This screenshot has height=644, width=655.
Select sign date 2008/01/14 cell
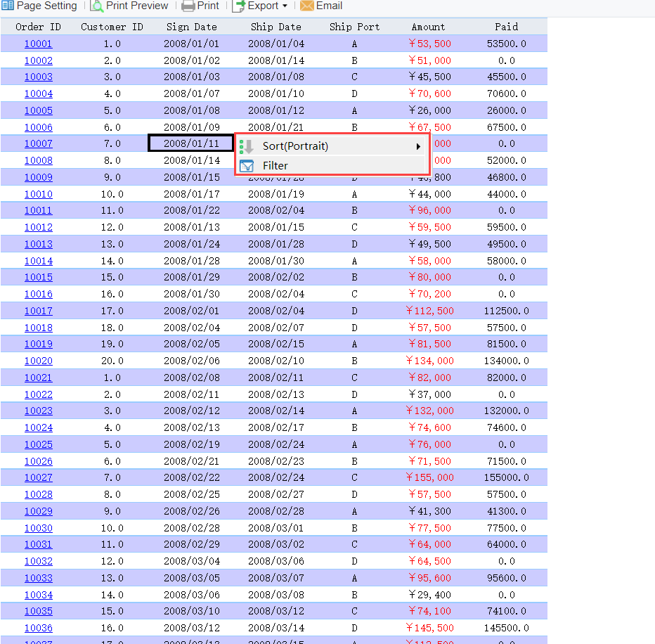tap(192, 160)
